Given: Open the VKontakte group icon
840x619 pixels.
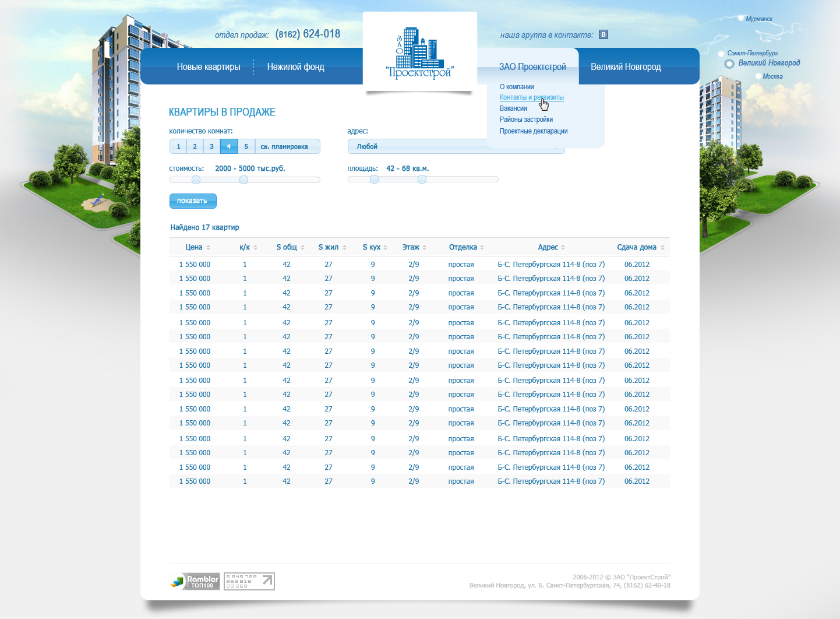Looking at the screenshot, I should pos(603,34).
